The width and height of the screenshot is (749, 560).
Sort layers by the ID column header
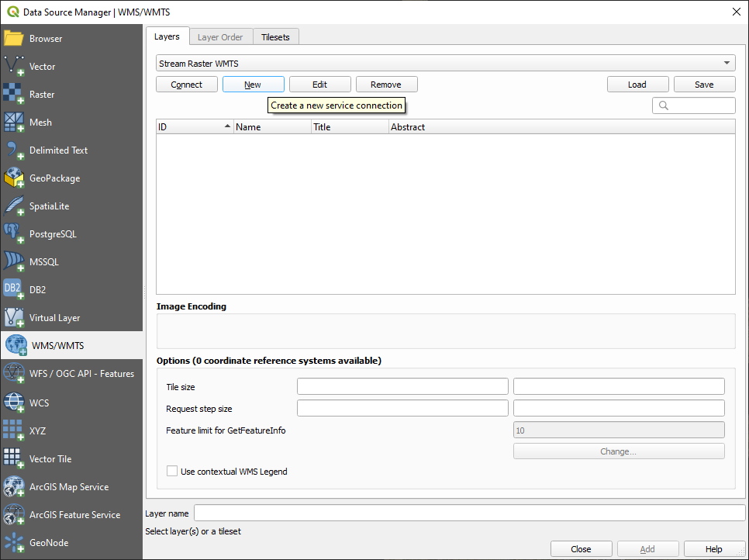[195, 126]
